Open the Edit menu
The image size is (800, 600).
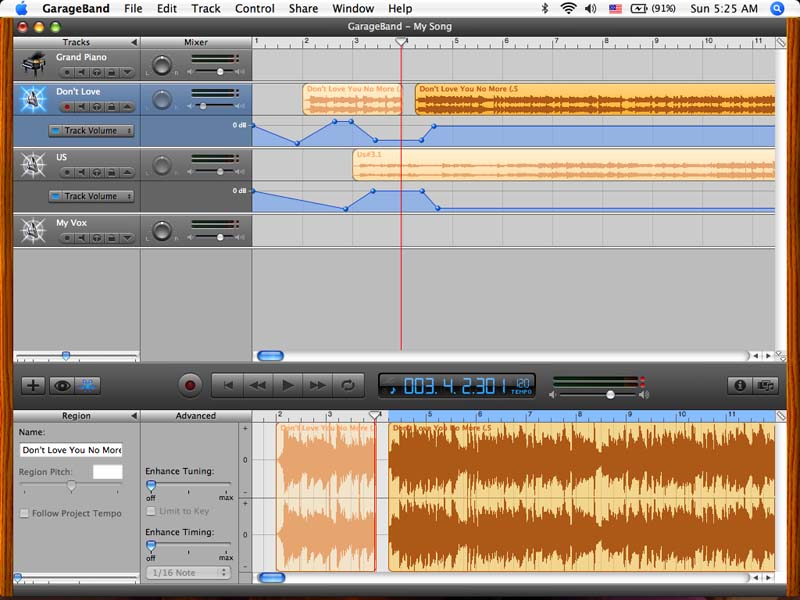(x=167, y=9)
